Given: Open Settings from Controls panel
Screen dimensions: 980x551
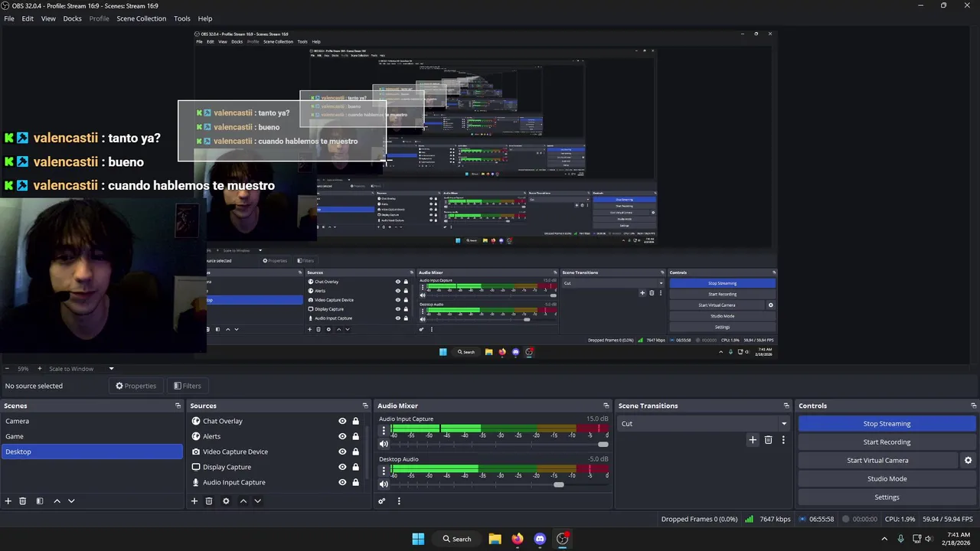Looking at the screenshot, I should coord(887,497).
